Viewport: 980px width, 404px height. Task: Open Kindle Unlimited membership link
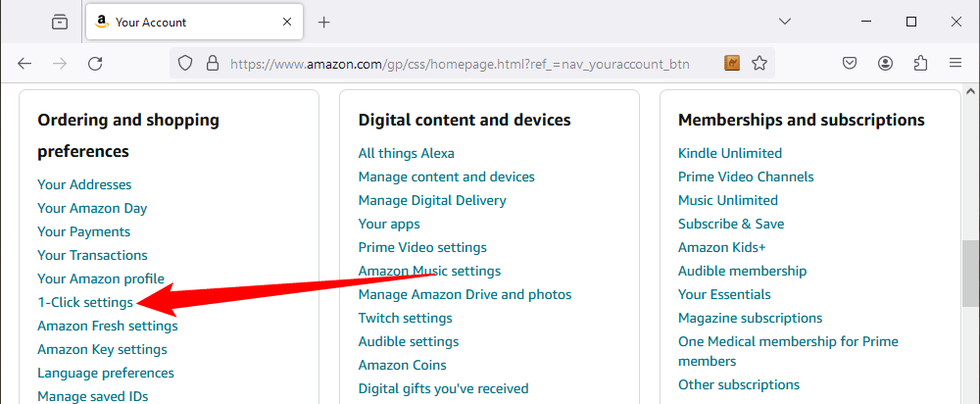point(730,153)
